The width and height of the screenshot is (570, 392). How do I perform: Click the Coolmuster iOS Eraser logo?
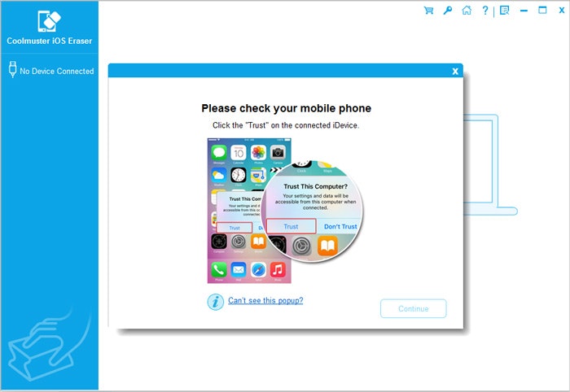click(50, 20)
